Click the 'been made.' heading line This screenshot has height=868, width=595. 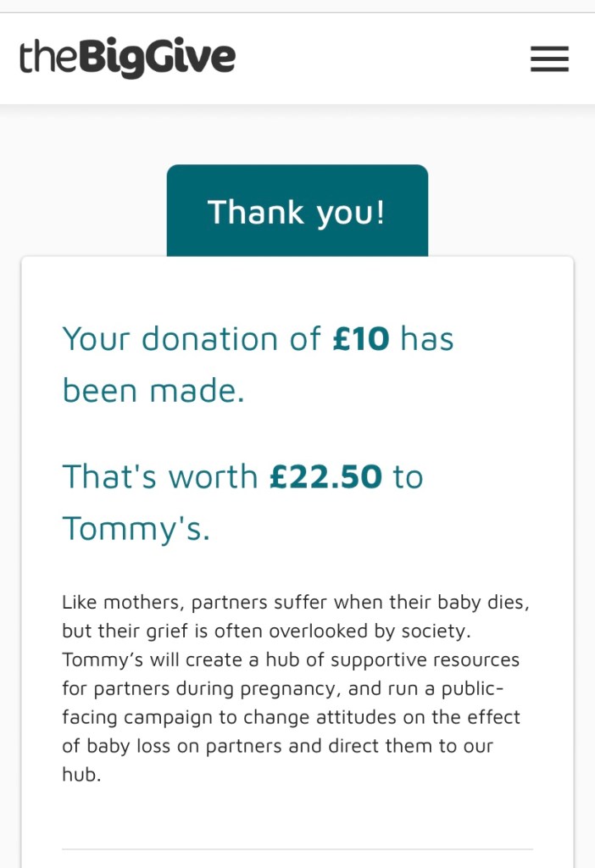pos(153,391)
